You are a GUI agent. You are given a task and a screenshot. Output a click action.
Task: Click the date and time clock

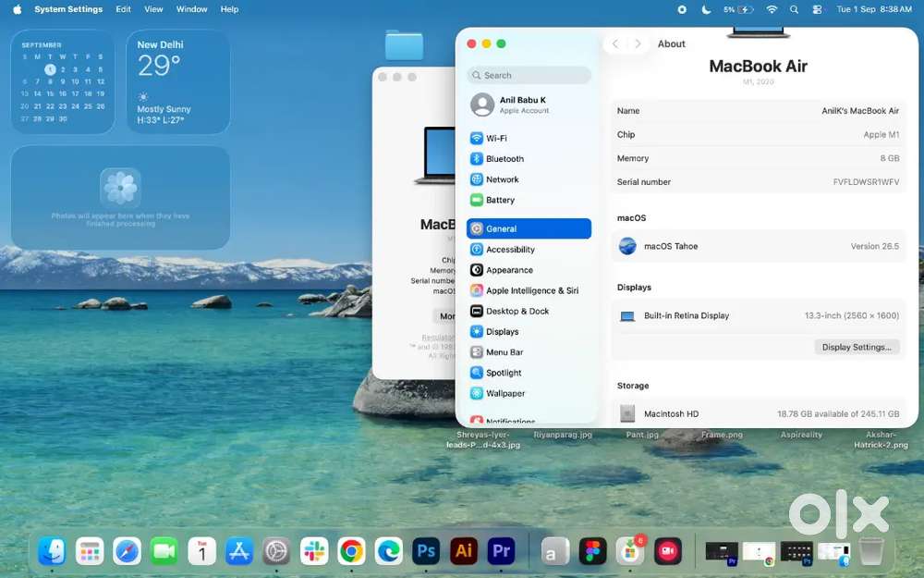point(874,9)
